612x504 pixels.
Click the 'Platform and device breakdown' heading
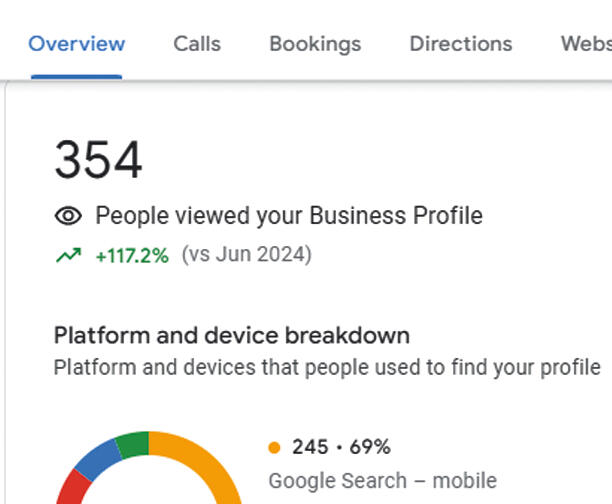(232, 335)
